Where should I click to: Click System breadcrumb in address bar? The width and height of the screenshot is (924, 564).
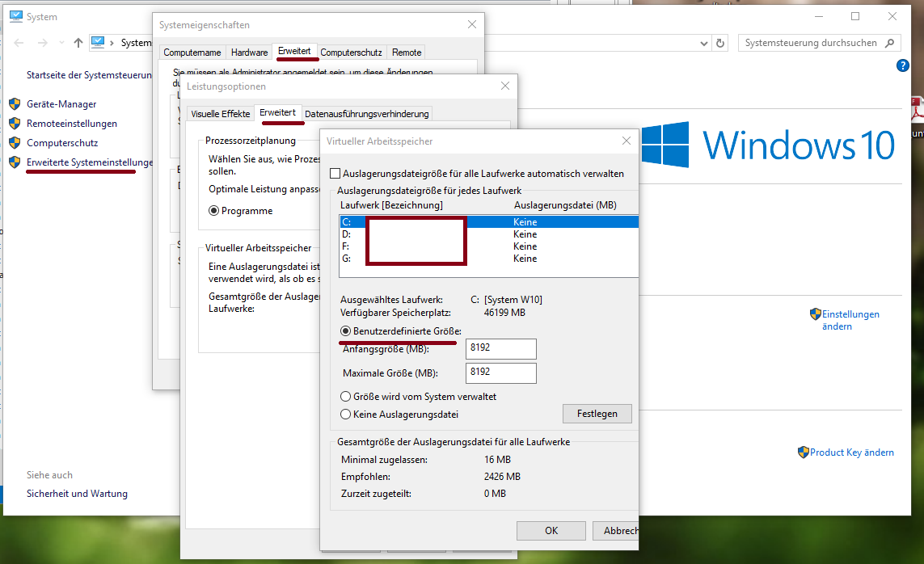pos(136,43)
